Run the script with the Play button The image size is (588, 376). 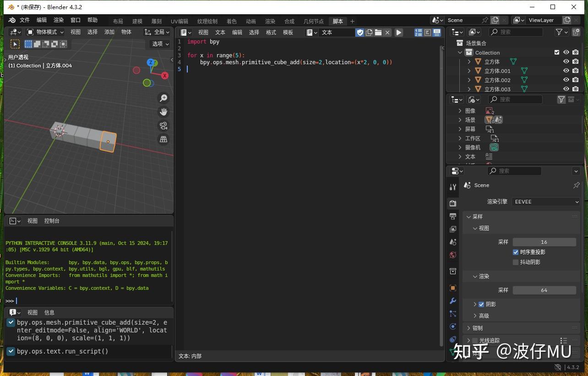[x=398, y=33]
